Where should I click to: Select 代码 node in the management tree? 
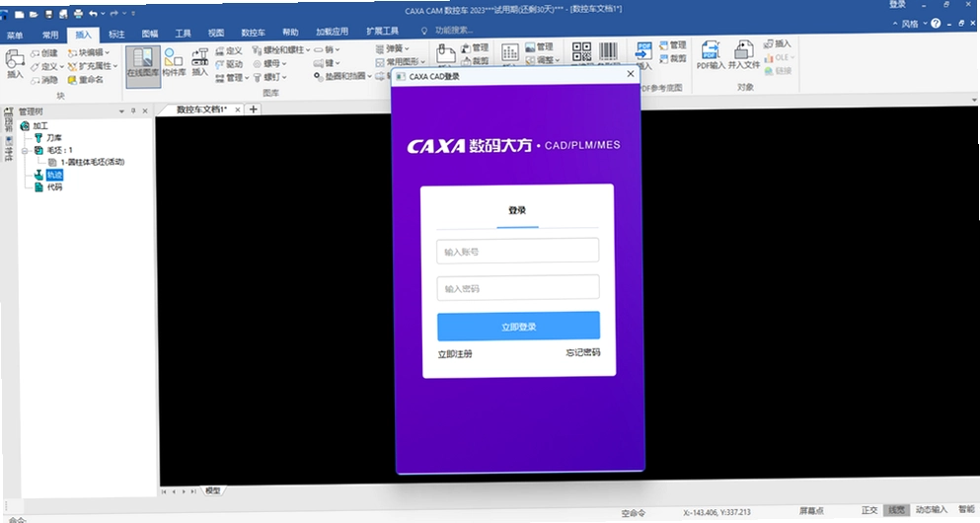pyautogui.click(x=48, y=187)
